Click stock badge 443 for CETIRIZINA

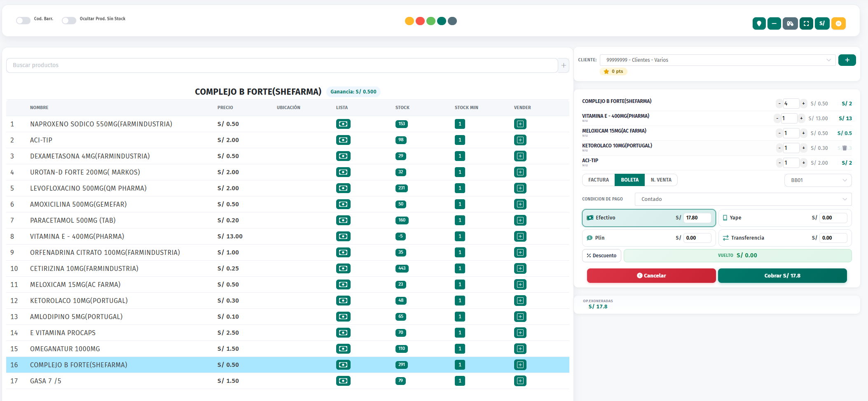[402, 268]
